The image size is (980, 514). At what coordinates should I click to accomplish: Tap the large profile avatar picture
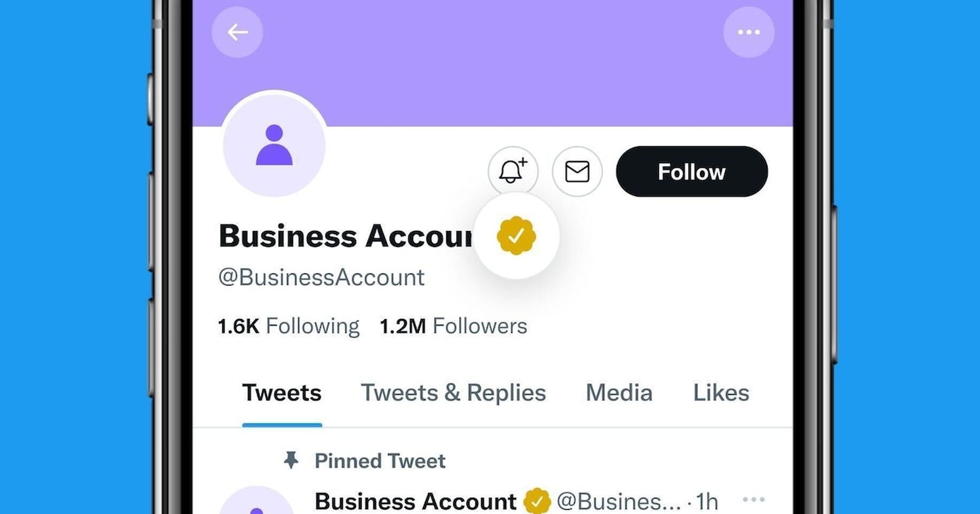(274, 145)
